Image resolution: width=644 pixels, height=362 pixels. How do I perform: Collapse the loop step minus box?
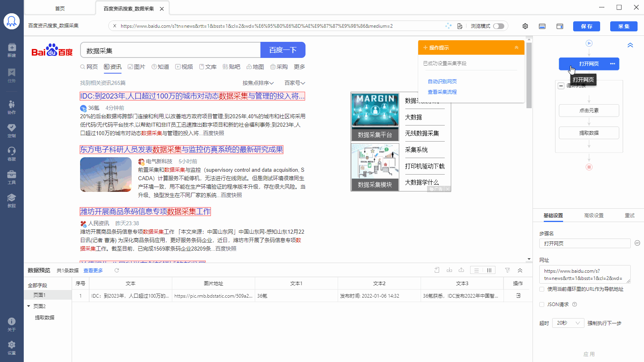point(561,86)
